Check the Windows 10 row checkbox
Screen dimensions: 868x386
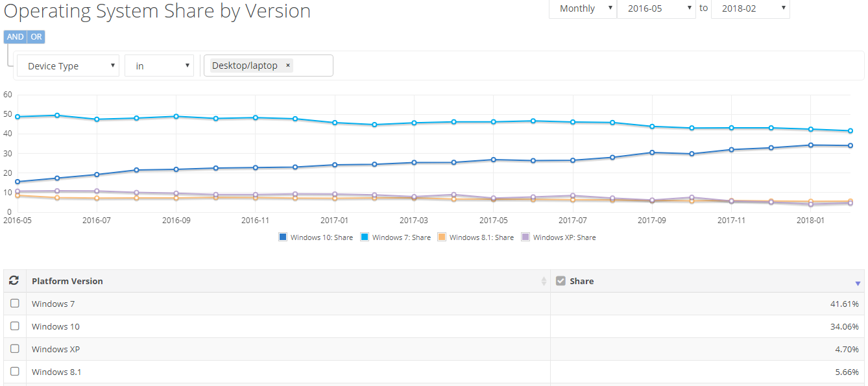pos(15,326)
